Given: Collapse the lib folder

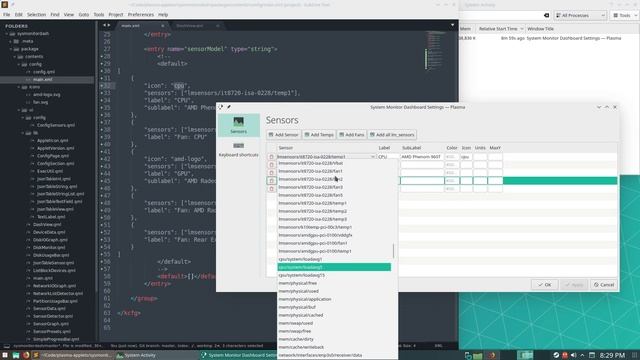Looking at the screenshot, I should click(22, 133).
